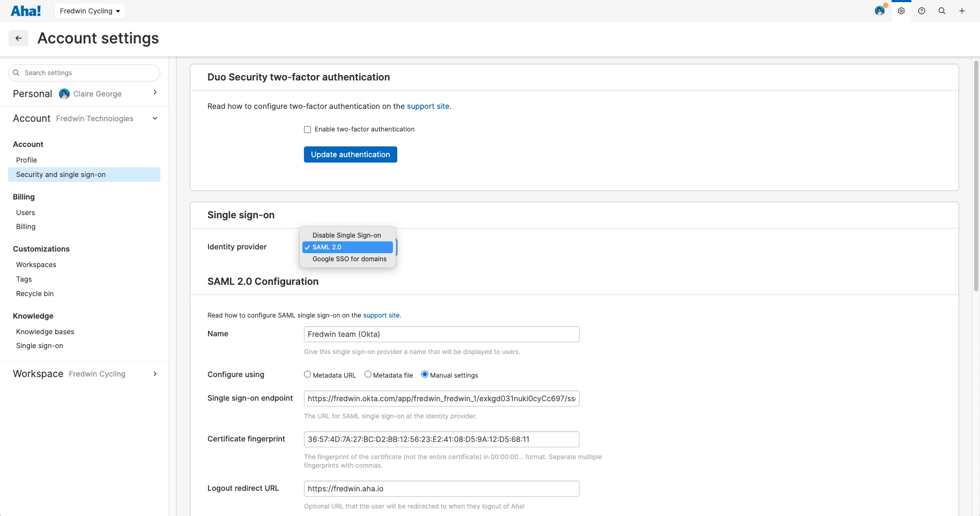Click the plus add icon in header
Screen dimensions: 980x516
pos(962,11)
